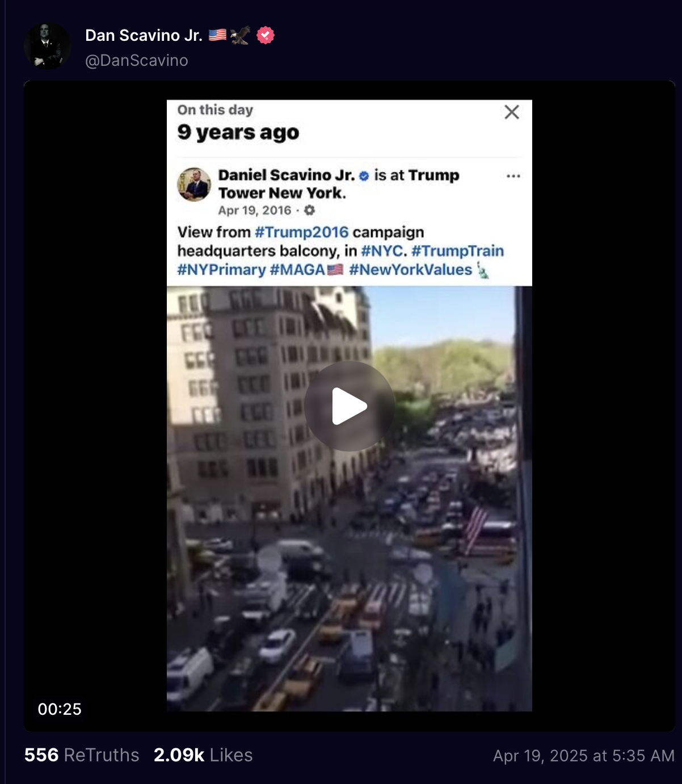Click the 00:25 video duration label

pos(60,709)
